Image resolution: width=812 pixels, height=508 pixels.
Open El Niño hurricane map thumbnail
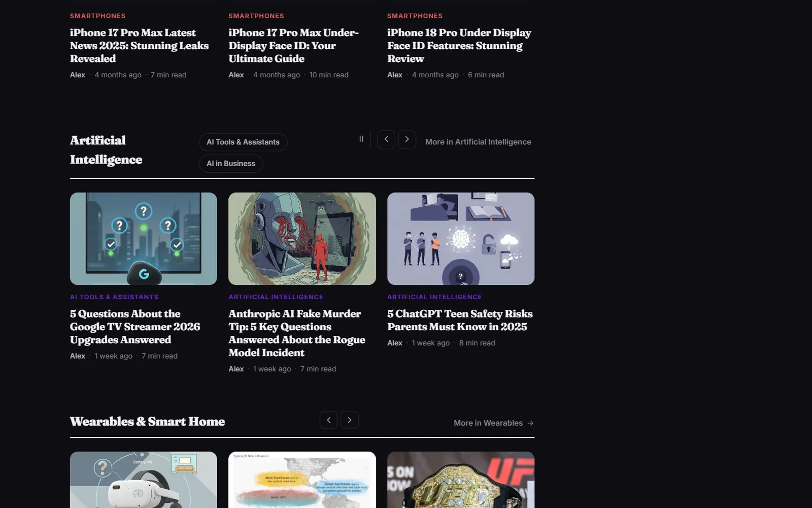pyautogui.click(x=302, y=480)
